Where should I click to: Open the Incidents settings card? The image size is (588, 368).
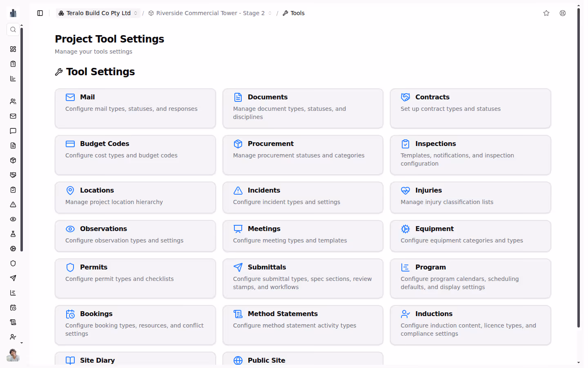303,197
